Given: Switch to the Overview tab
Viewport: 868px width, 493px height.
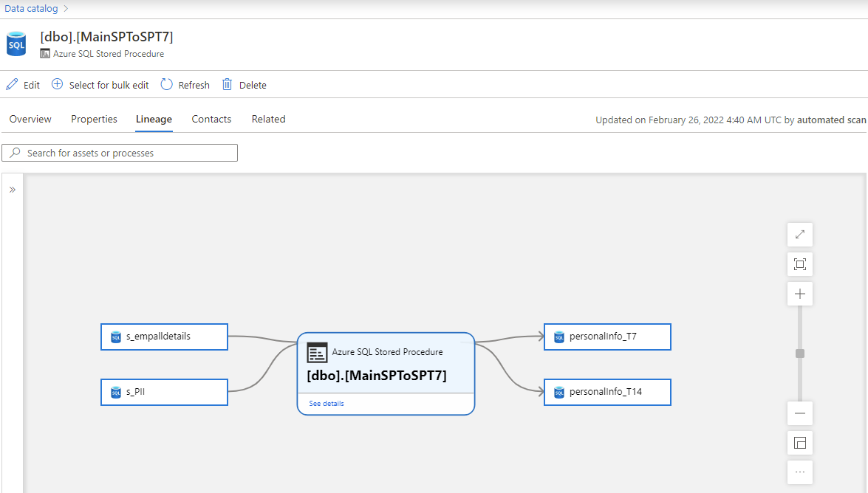Looking at the screenshot, I should 30,119.
